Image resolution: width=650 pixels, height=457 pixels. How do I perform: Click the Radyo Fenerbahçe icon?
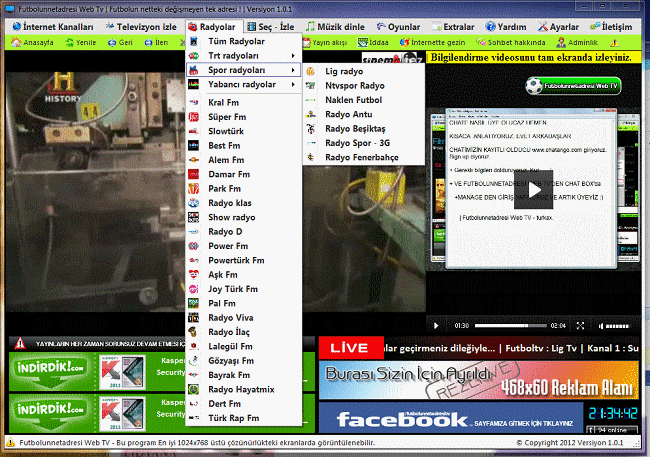pos(310,157)
